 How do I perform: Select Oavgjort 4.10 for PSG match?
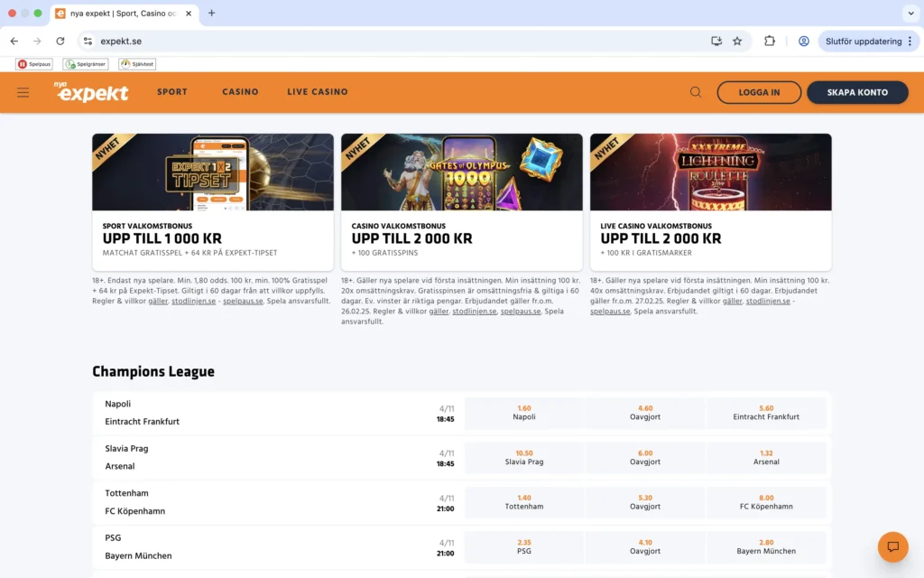tap(644, 546)
